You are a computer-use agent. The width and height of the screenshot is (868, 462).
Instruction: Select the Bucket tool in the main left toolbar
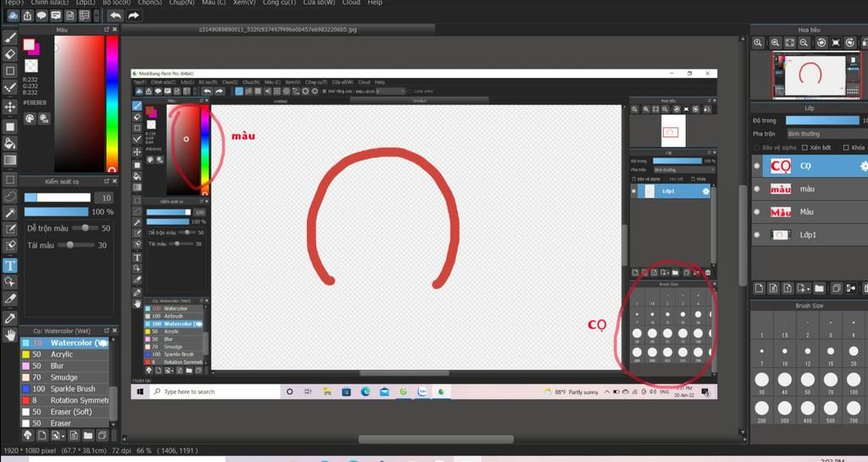coord(10,143)
